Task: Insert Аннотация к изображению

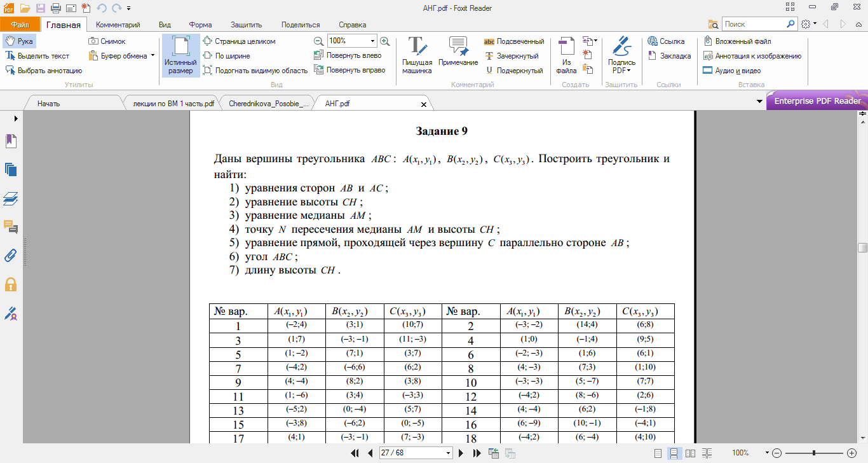Action: (752, 56)
